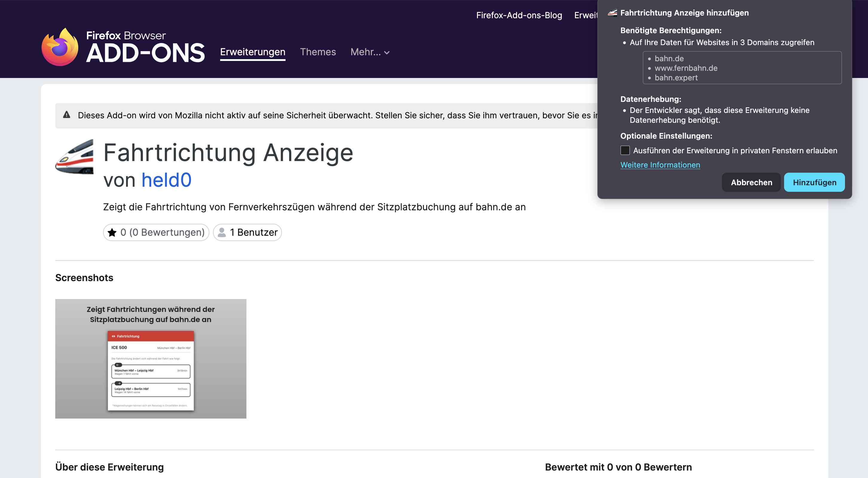Open the Firefox-Add-ons-Blog link
The image size is (868, 478).
coord(519,15)
